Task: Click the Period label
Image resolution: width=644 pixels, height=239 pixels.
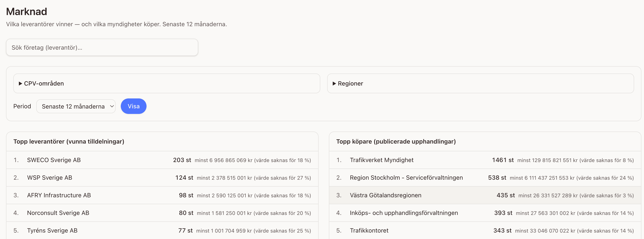Action: (22, 106)
